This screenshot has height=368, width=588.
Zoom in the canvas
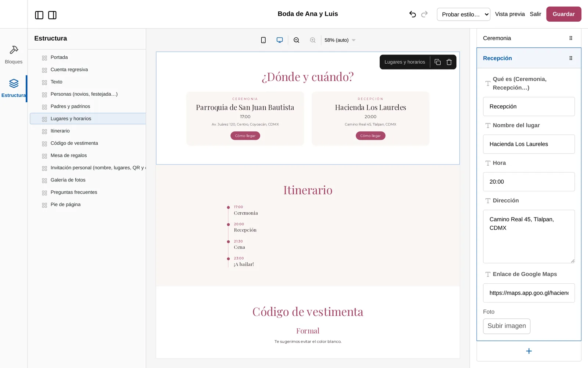tap(313, 40)
